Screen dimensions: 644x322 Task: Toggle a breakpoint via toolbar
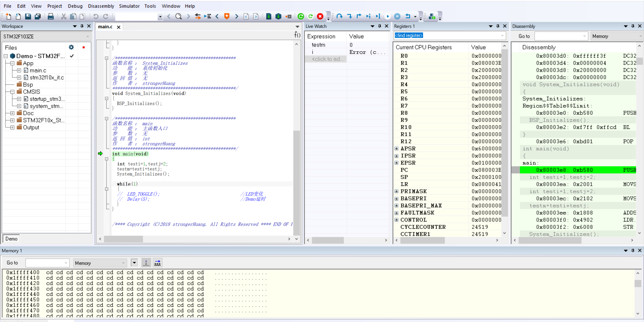pos(288,16)
